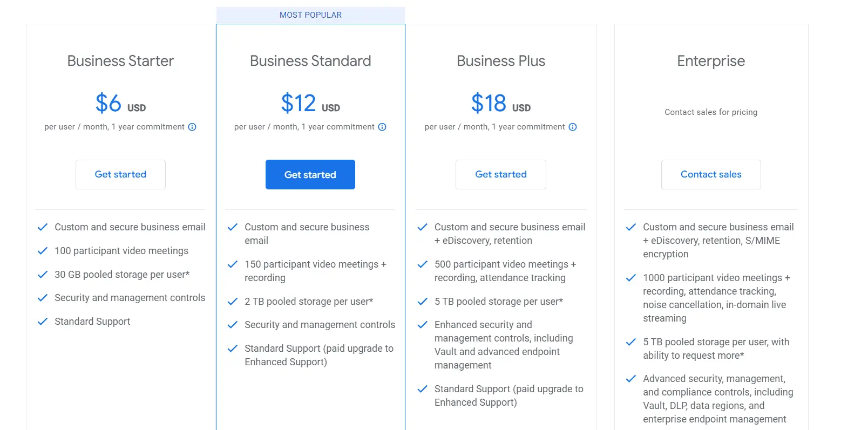Click Contact sales for pricing text
The width and height of the screenshot is (868, 430).
(710, 112)
